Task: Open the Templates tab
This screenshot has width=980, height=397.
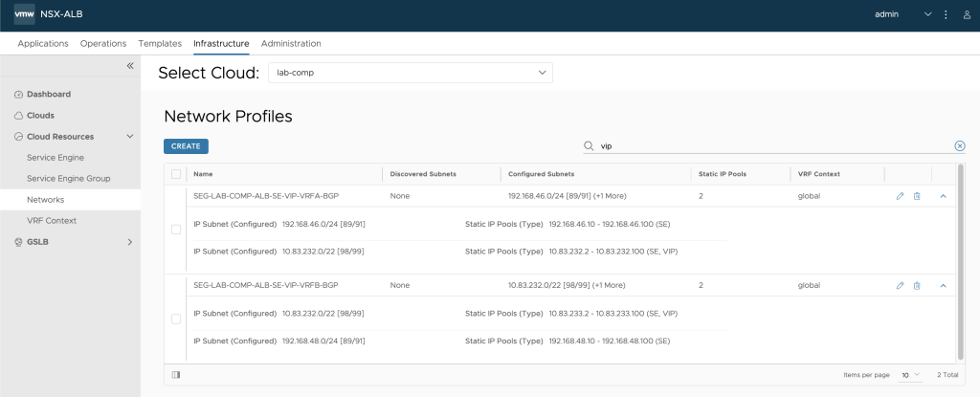Action: pos(160,43)
